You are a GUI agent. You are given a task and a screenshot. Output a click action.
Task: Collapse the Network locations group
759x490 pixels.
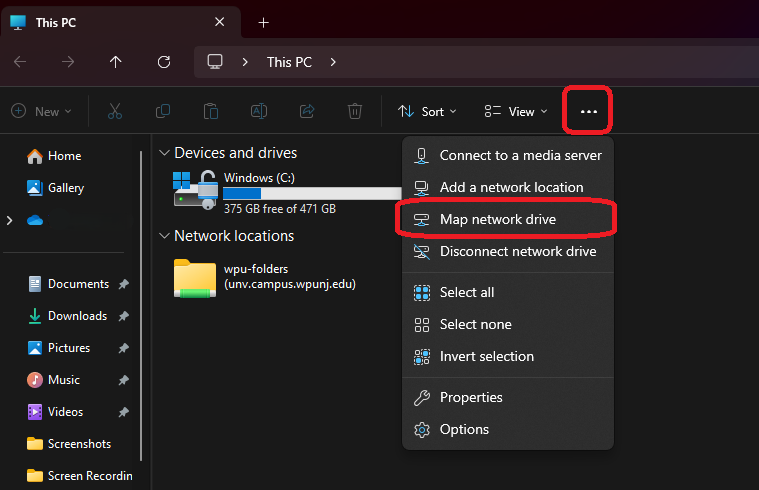tap(165, 236)
